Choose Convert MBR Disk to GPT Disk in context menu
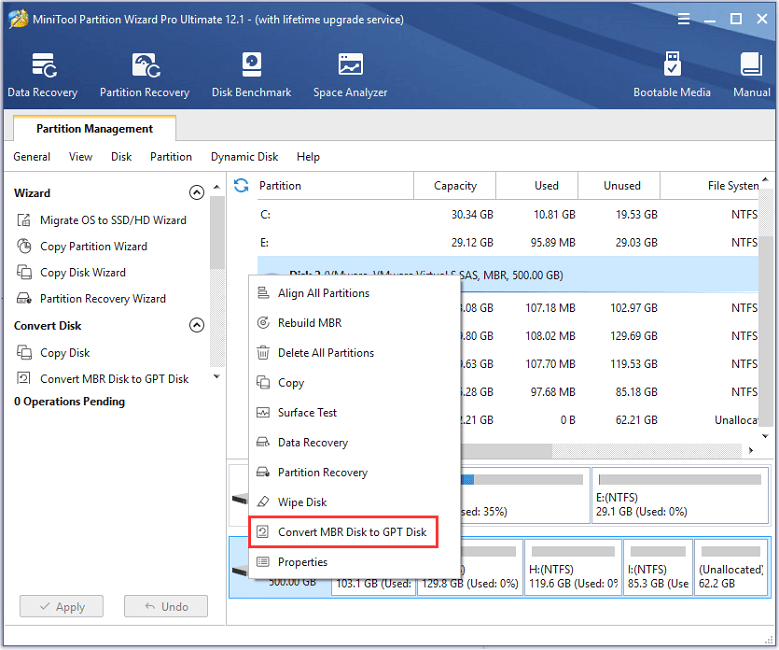This screenshot has height=650, width=779. click(343, 532)
